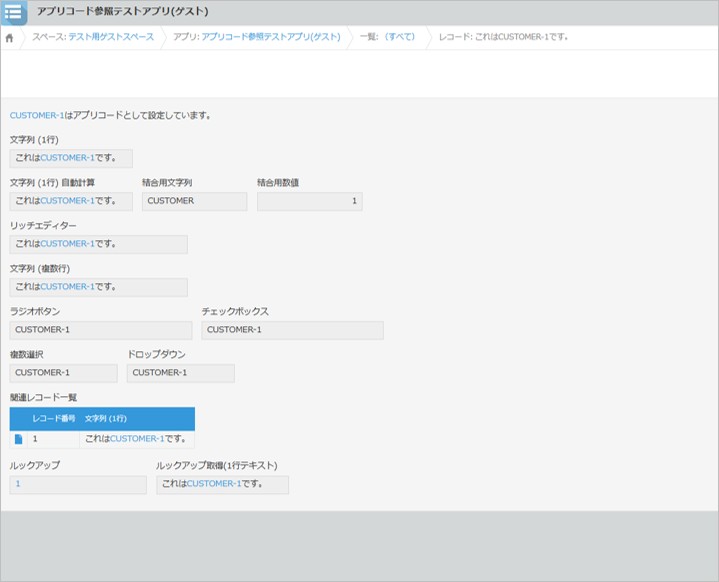This screenshot has width=719, height=582.
Task: Open テスト用ゲストスペース space link
Action: [111, 37]
